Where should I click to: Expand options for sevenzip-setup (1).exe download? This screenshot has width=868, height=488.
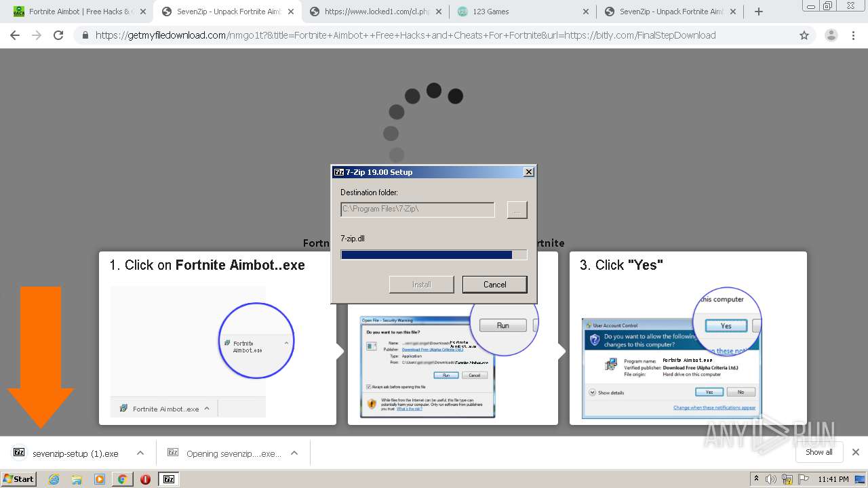point(140,453)
